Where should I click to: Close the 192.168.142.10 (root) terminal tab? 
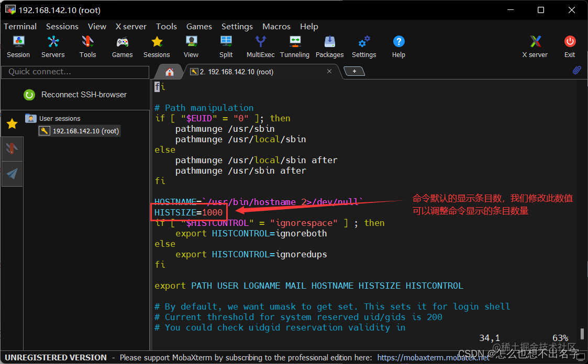click(329, 71)
